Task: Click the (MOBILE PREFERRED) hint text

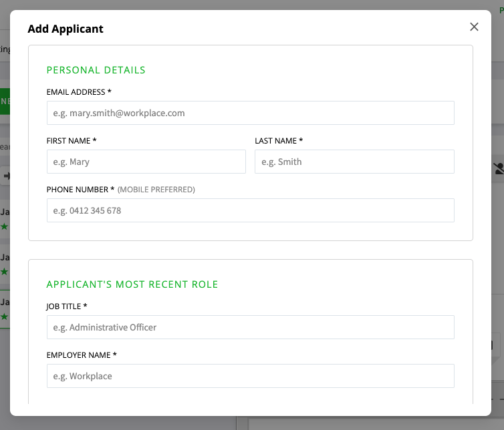Action: click(156, 190)
